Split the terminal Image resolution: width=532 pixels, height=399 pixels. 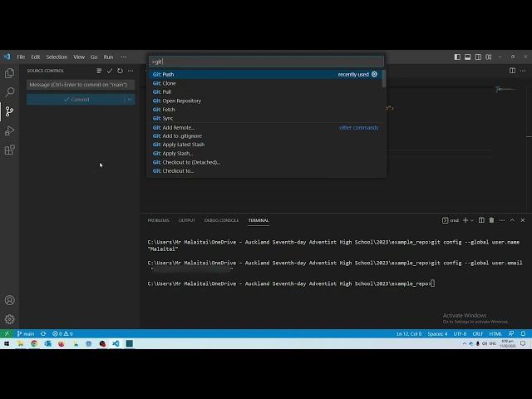click(x=481, y=220)
